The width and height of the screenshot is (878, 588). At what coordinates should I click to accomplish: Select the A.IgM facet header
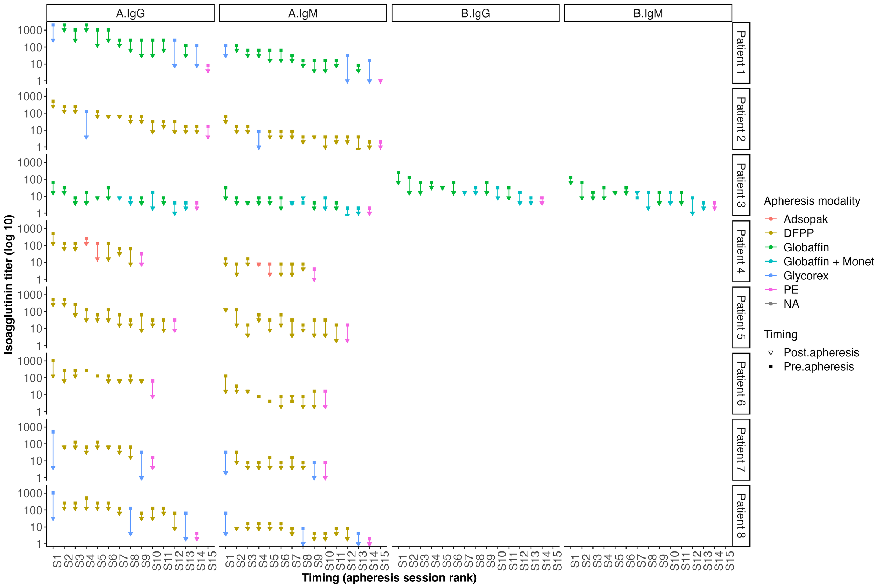tap(303, 13)
